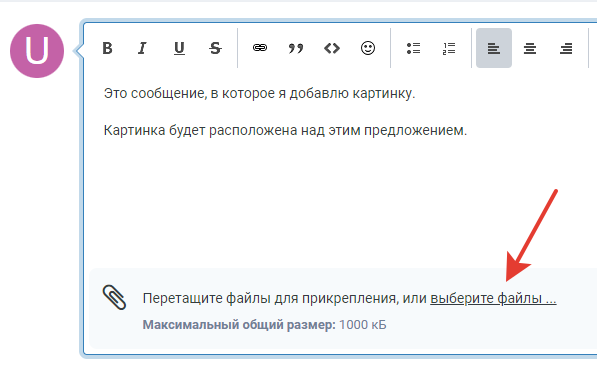Viewport: 597px width, 375px height.
Task: Insert a hyperlink via the chain icon
Action: [x=260, y=48]
